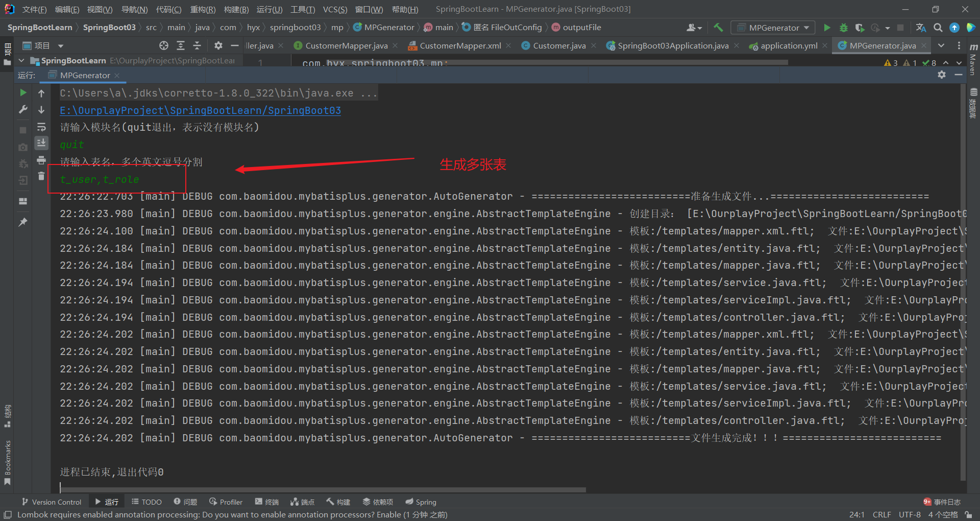Click the restore layout icon

pyautogui.click(x=23, y=201)
